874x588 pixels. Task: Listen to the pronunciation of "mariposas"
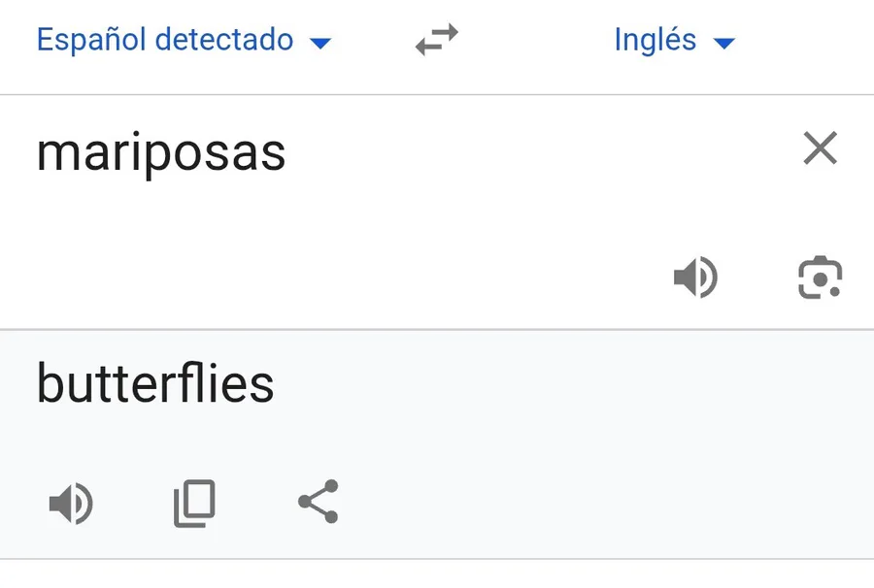click(x=695, y=278)
